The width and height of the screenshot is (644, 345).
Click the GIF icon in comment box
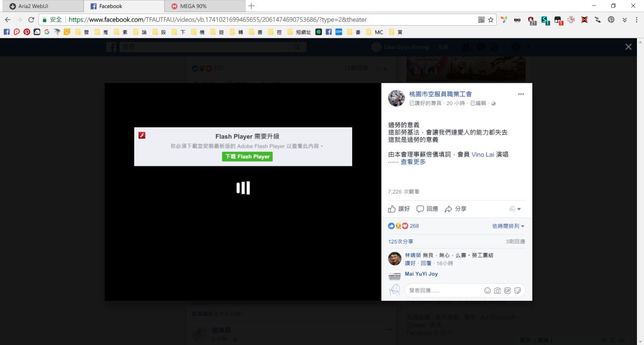click(x=507, y=291)
